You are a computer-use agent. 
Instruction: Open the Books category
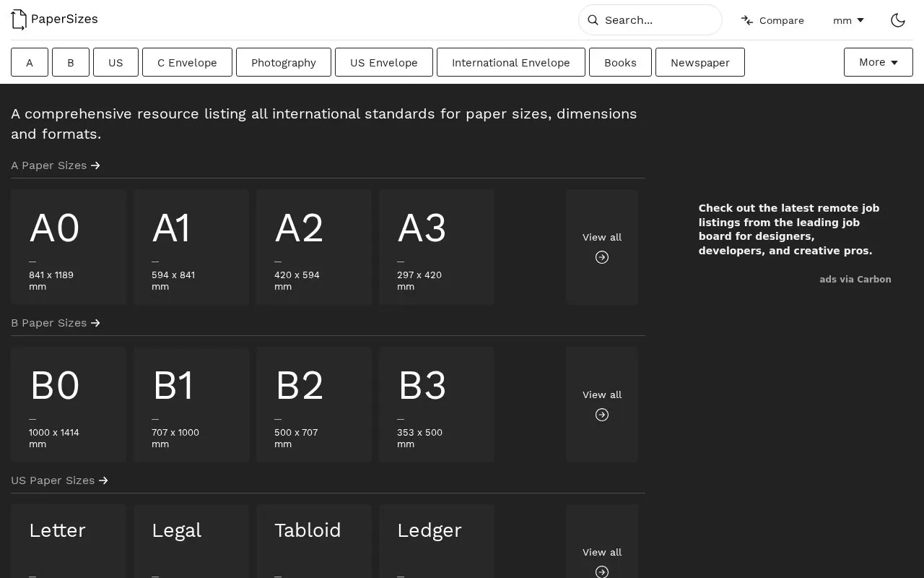point(620,62)
